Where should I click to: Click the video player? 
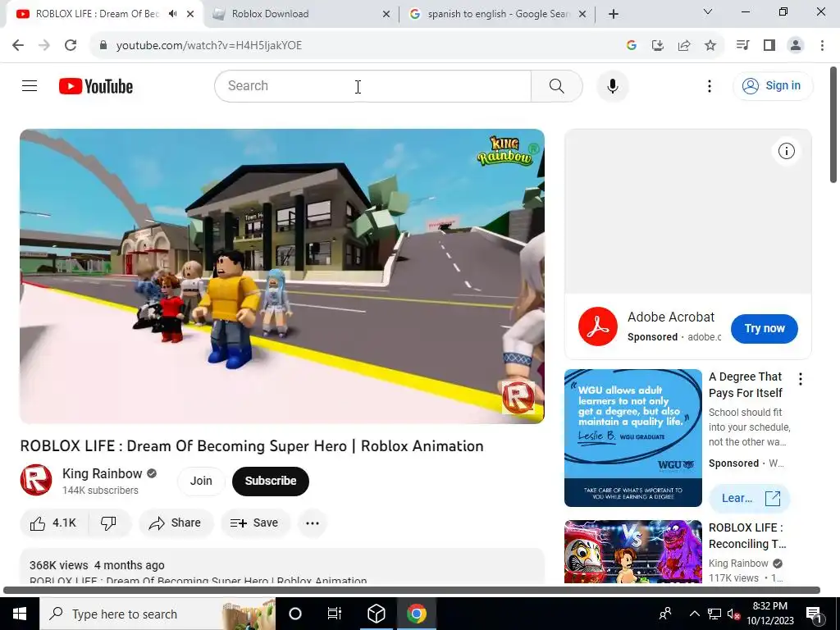[x=282, y=276]
